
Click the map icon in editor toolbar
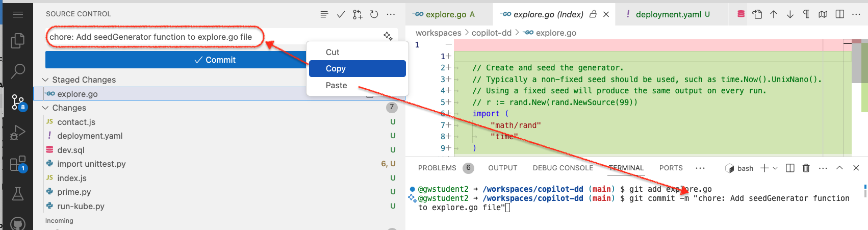click(x=823, y=14)
